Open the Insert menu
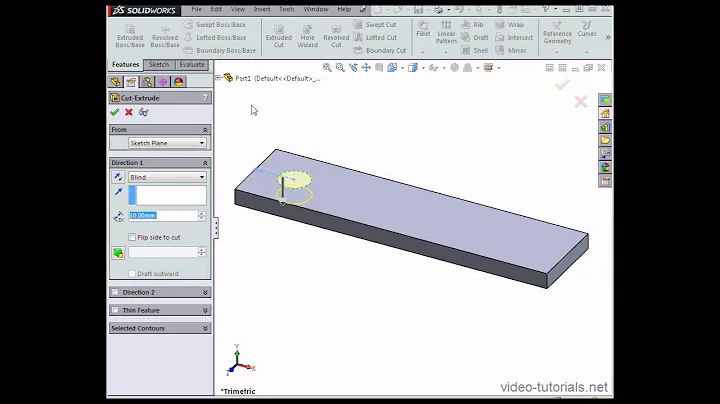The height and width of the screenshot is (404, 720). (x=262, y=9)
